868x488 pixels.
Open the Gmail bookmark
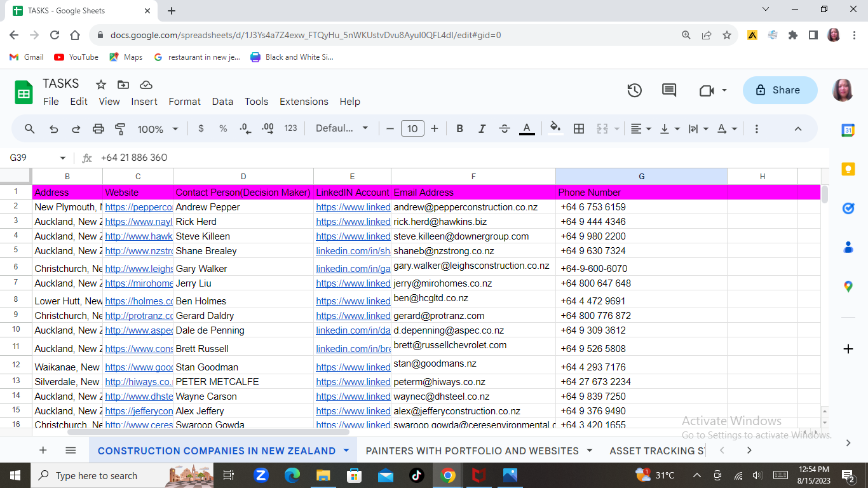pyautogui.click(x=27, y=57)
